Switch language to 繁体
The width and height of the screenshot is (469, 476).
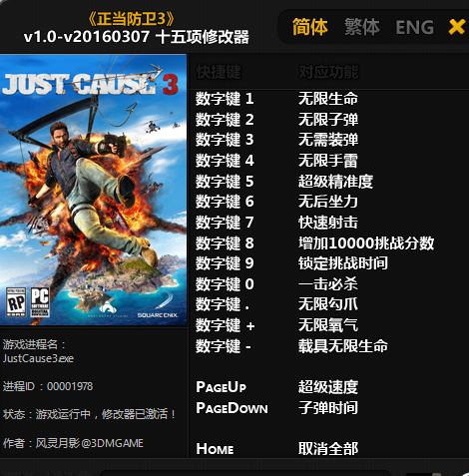point(362,27)
